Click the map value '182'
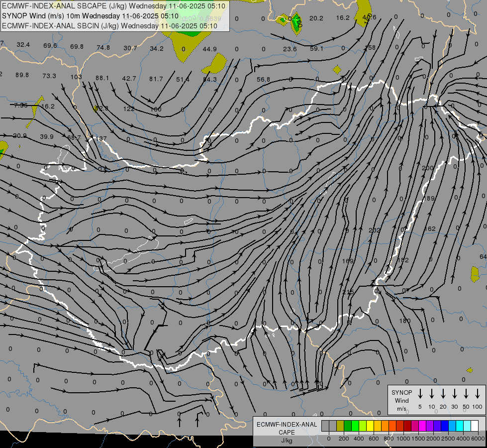This screenshot has height=448, width=487. (x=403, y=260)
